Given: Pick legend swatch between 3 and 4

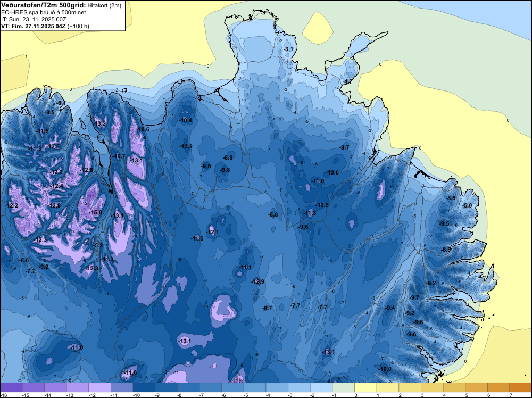Looking at the screenshot, I should [x=432, y=387].
